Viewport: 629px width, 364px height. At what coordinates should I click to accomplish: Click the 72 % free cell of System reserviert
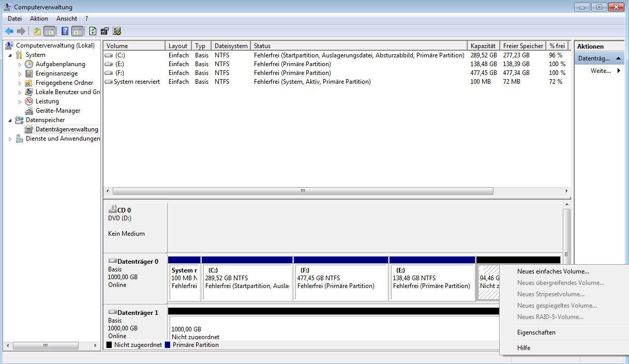tap(556, 82)
